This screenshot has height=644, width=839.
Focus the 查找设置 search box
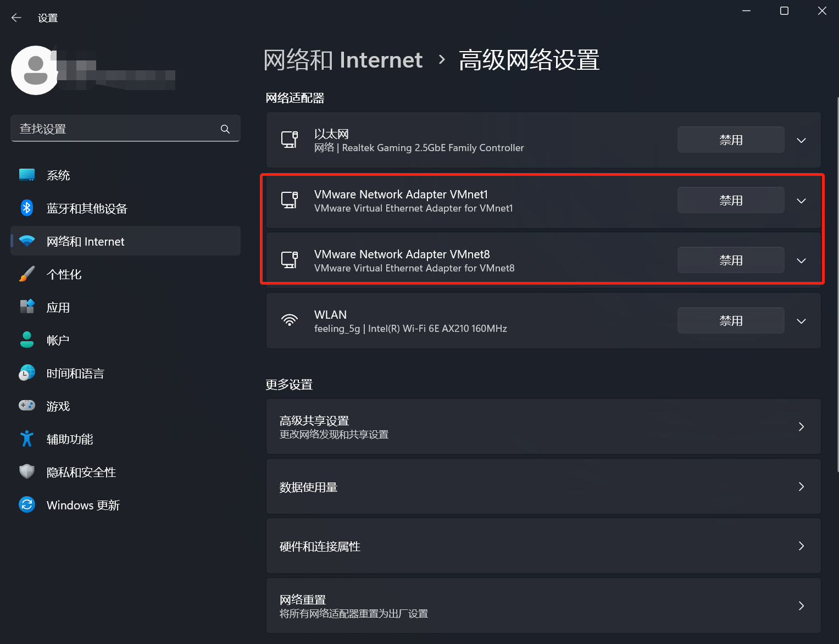pyautogui.click(x=125, y=129)
